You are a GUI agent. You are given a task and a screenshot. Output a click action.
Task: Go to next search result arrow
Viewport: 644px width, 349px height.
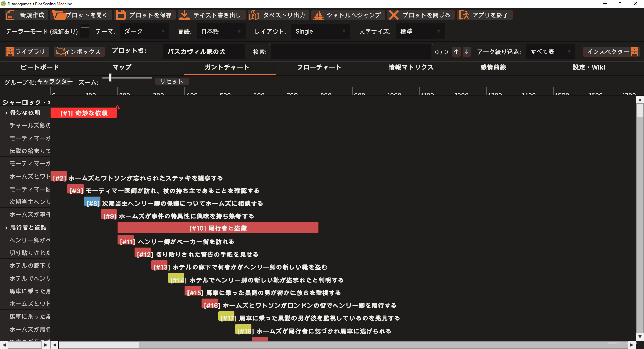point(467,52)
